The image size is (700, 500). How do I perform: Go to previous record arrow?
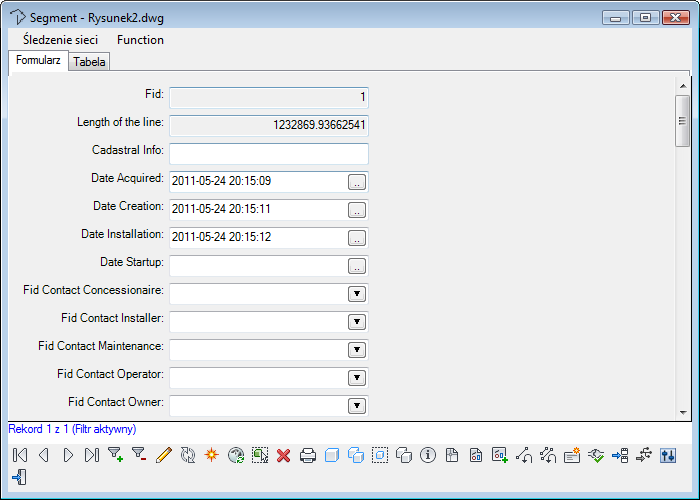(x=44, y=455)
